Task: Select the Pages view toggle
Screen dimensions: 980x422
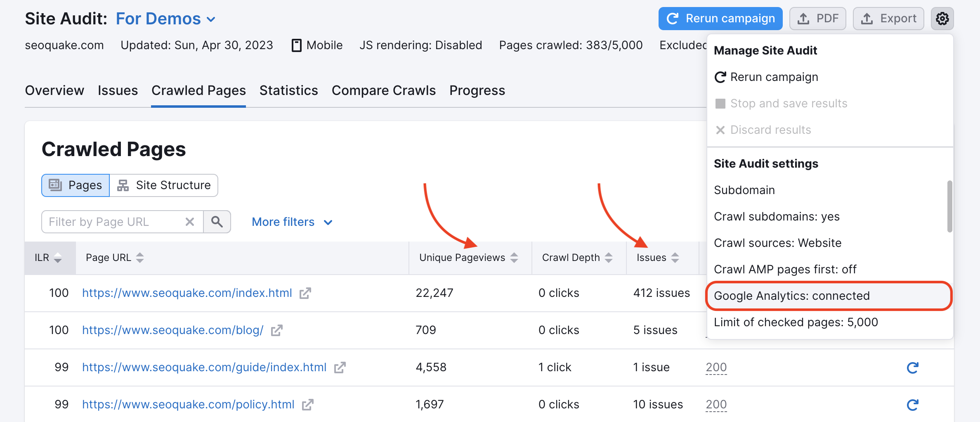Action: tap(75, 185)
